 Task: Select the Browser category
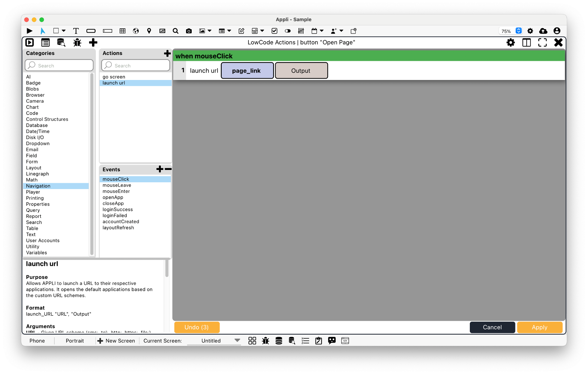coord(35,95)
